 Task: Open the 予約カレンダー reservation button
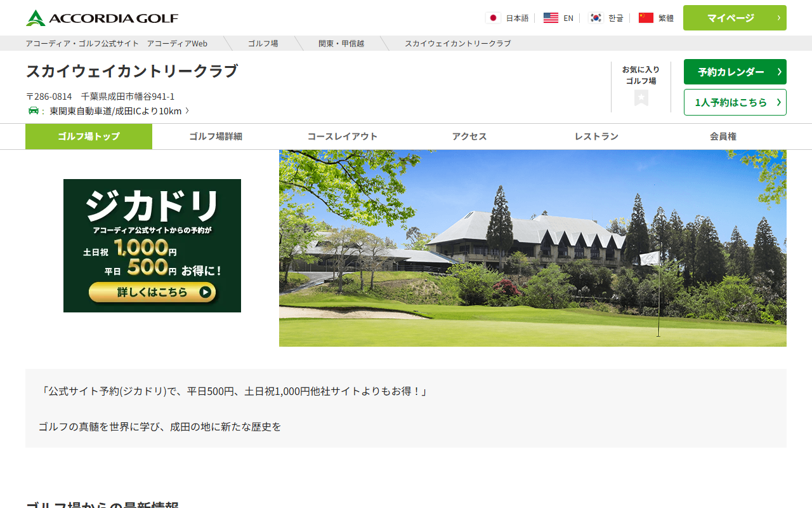(735, 72)
